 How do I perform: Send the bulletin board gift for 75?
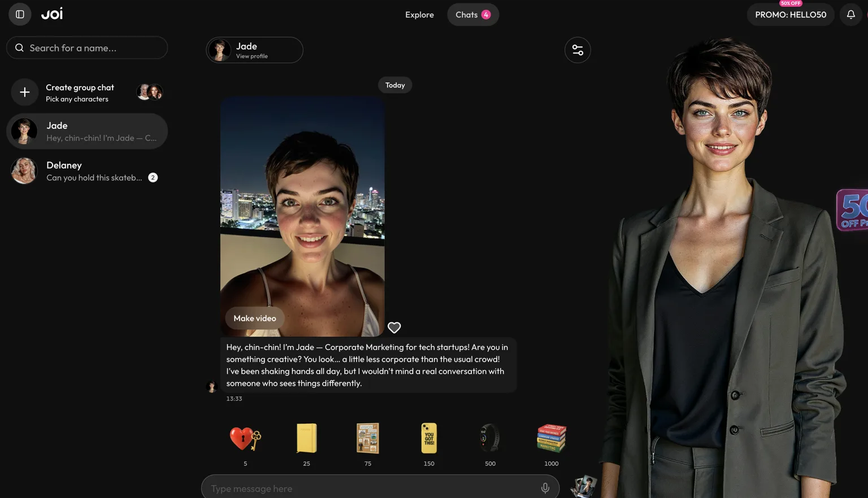(x=368, y=439)
